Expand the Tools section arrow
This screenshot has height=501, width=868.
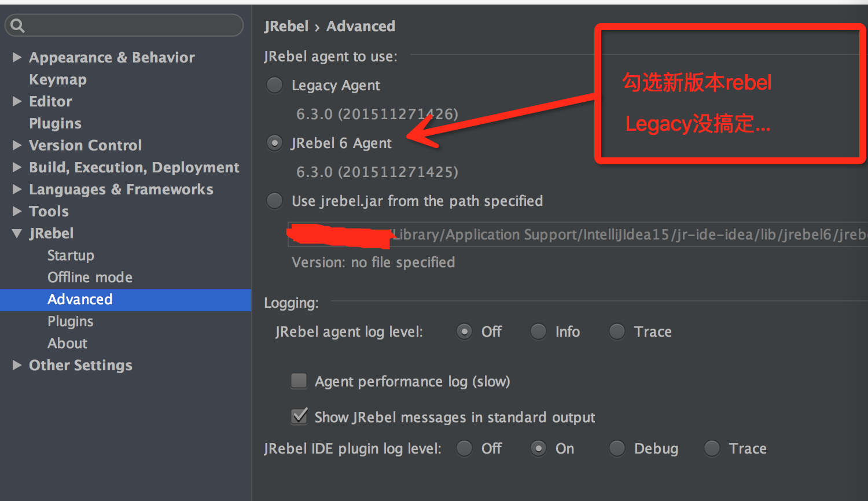(17, 211)
